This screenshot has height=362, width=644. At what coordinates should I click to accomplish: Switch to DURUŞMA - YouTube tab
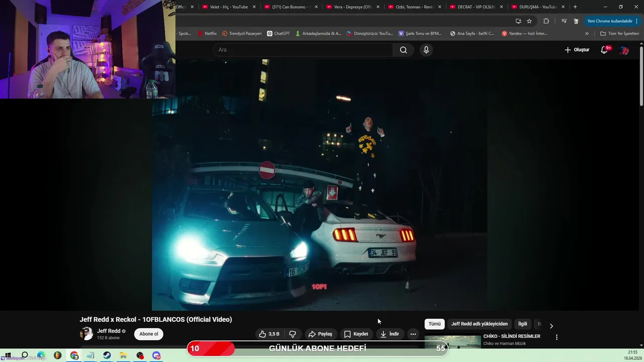click(537, 7)
